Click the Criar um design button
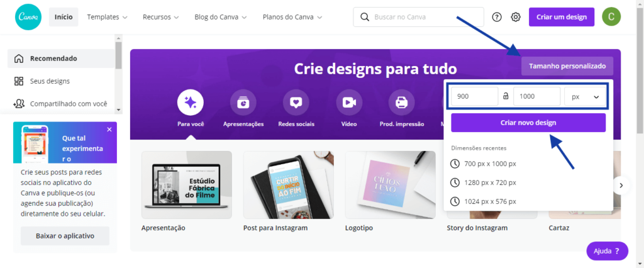Viewport: 644px width, 268px height. click(562, 17)
